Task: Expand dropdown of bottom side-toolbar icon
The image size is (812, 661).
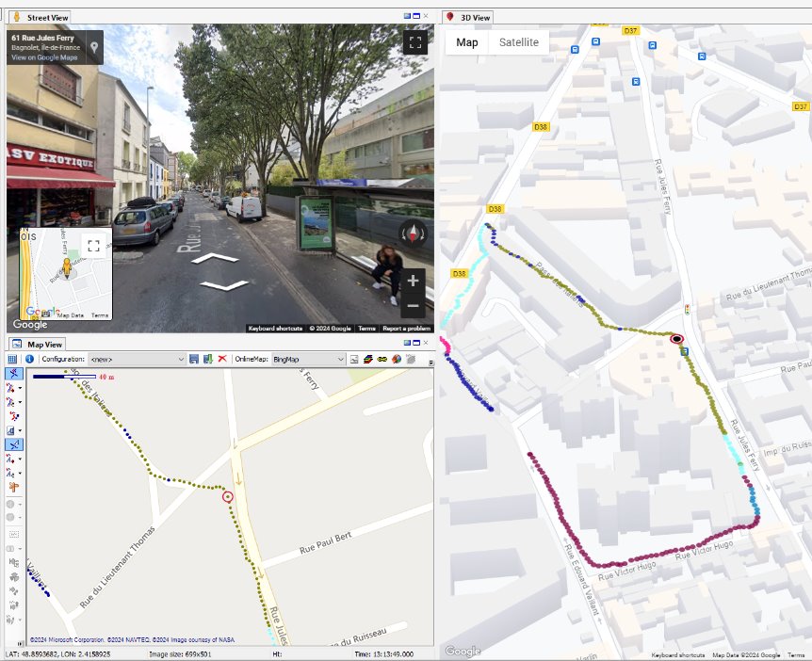Action: [x=20, y=619]
